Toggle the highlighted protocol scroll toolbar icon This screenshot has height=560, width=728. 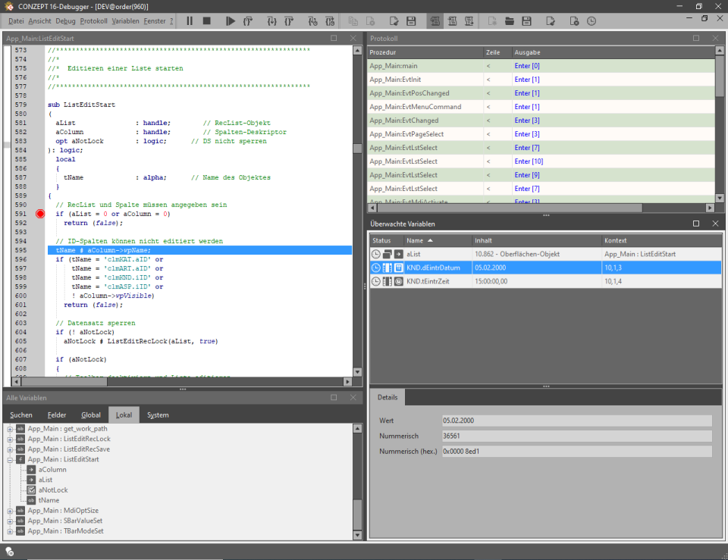pos(435,21)
